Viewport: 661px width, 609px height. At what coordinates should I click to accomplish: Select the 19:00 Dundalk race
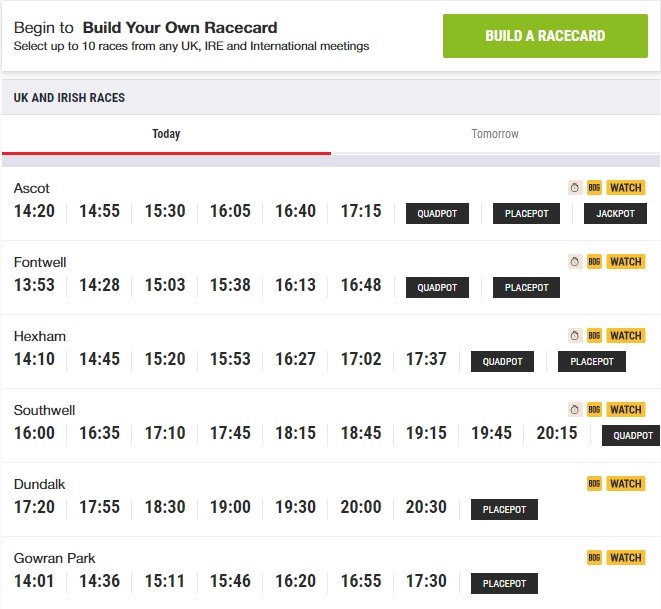[230, 508]
